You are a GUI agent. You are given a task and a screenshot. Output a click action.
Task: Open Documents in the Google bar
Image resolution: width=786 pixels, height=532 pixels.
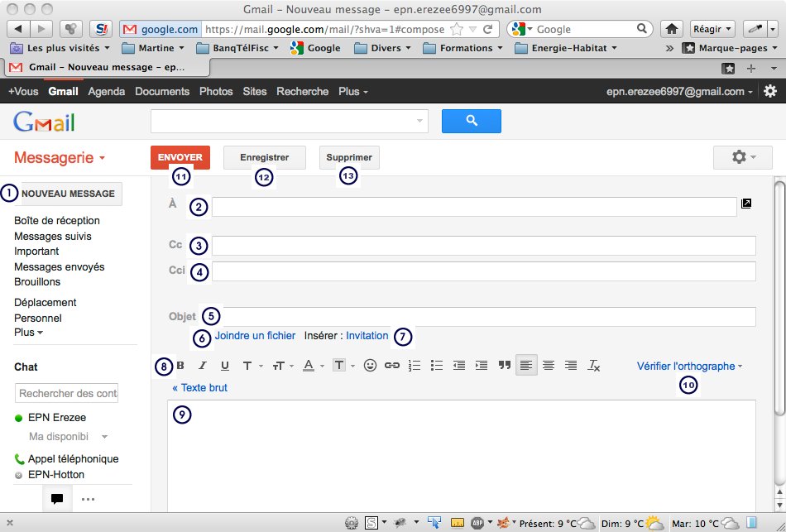pyautogui.click(x=162, y=91)
